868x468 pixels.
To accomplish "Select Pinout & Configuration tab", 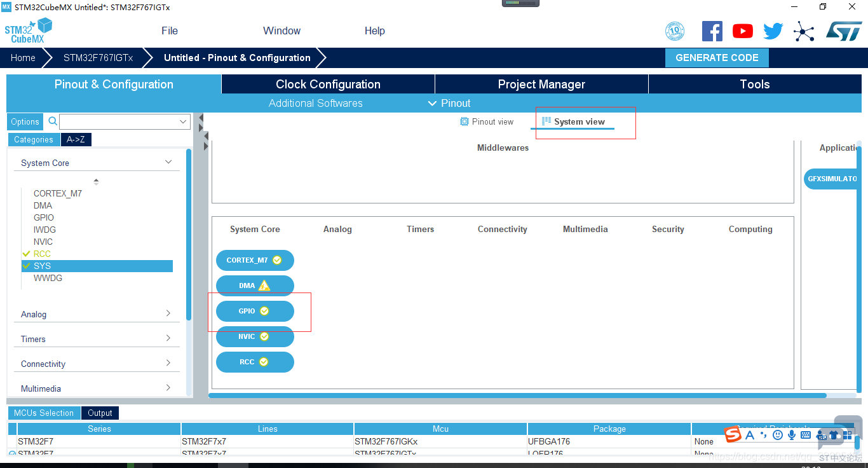I will 114,84.
